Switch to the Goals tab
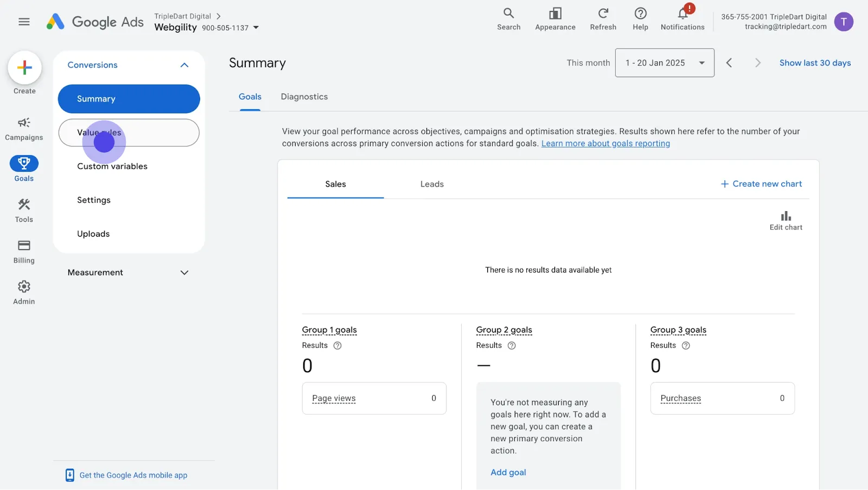Screen dimensions: 868x490 (250, 97)
